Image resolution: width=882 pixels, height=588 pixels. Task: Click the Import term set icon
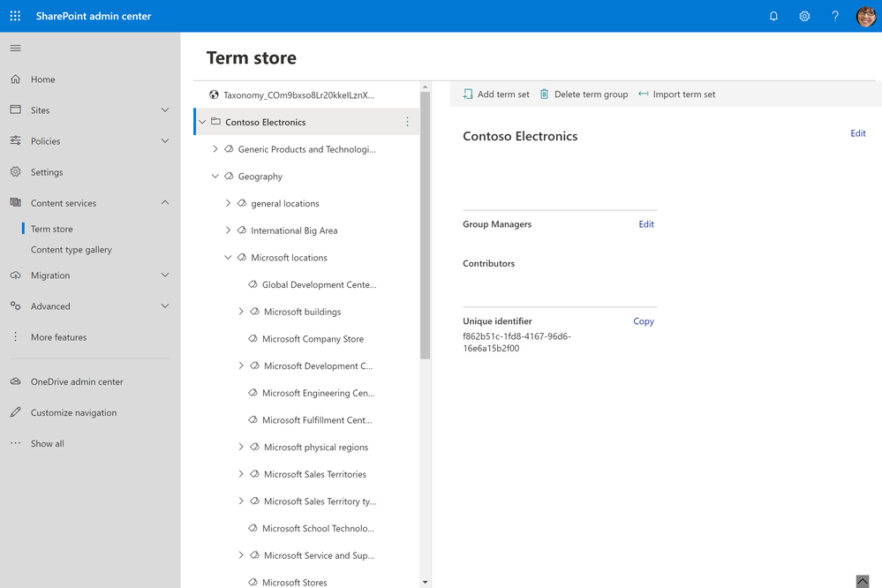[x=644, y=94]
